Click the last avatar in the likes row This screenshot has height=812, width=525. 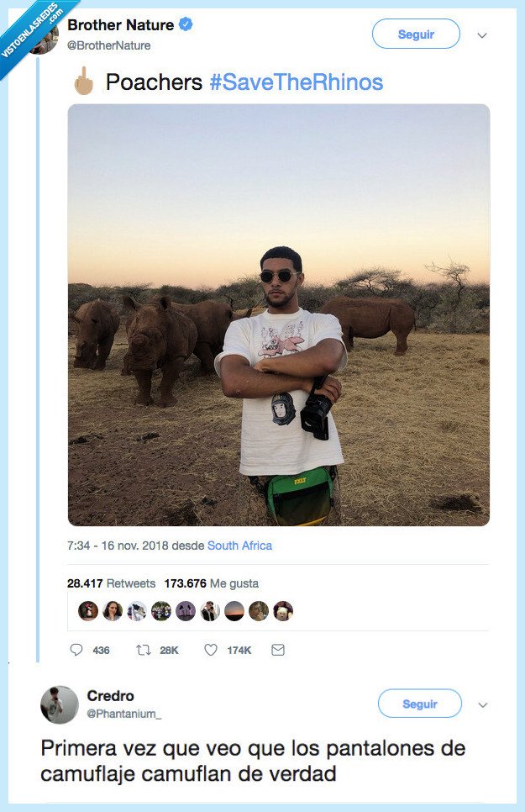286,610
